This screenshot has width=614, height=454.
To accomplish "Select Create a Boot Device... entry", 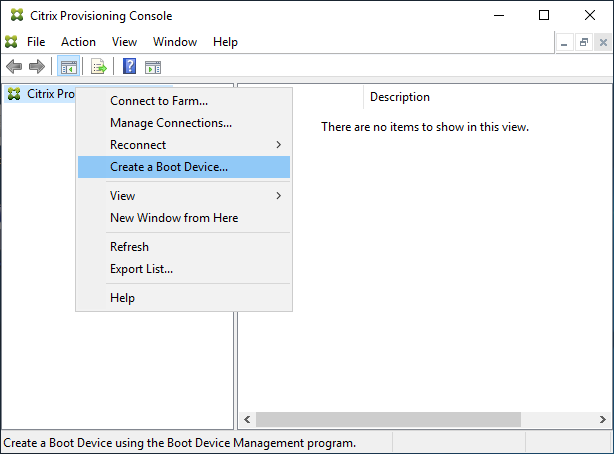I will (x=184, y=167).
